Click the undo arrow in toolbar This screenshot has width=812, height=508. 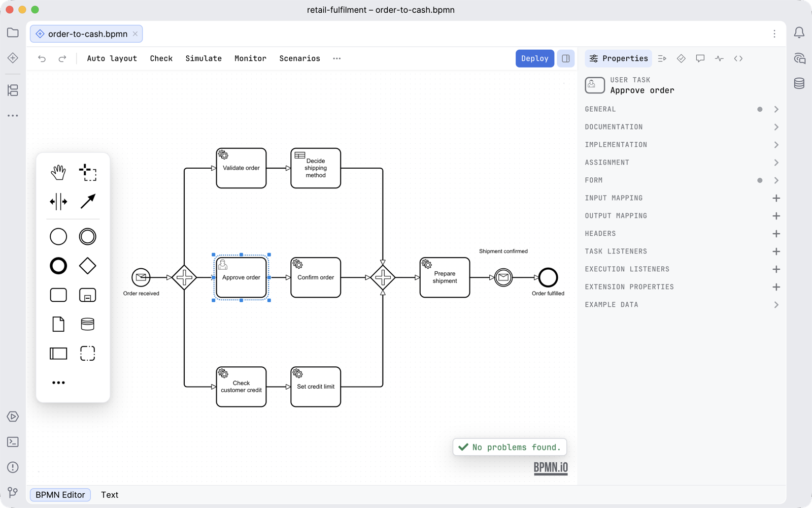pyautogui.click(x=42, y=58)
